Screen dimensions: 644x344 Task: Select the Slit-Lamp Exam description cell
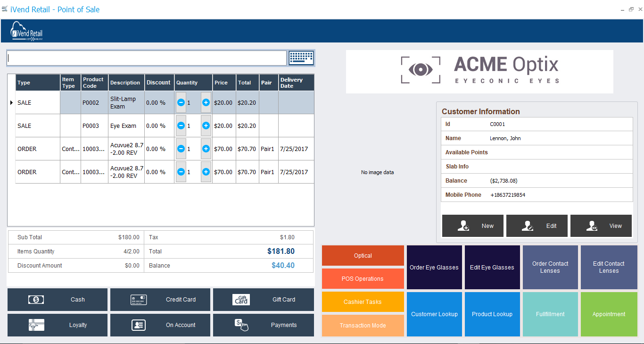126,102
